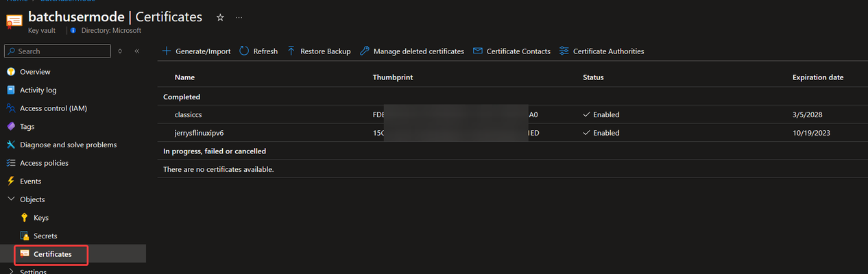This screenshot has width=868, height=274.
Task: Open the more options ellipsis beside the title
Action: point(239,18)
